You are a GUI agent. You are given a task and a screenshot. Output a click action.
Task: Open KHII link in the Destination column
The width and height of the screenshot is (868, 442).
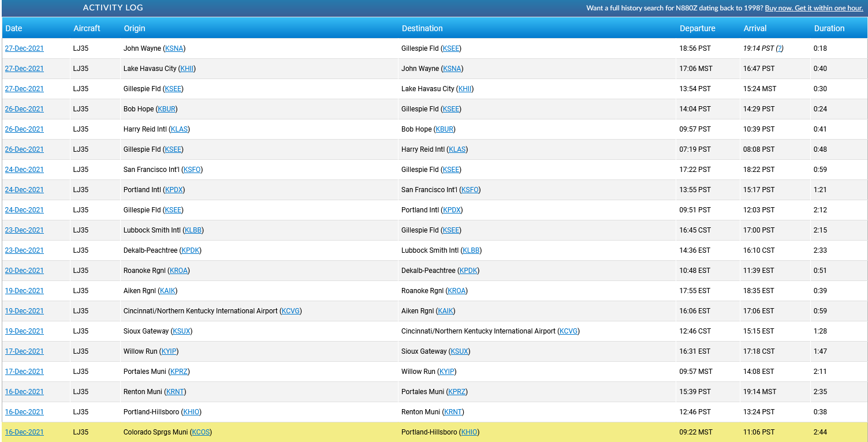click(x=465, y=89)
